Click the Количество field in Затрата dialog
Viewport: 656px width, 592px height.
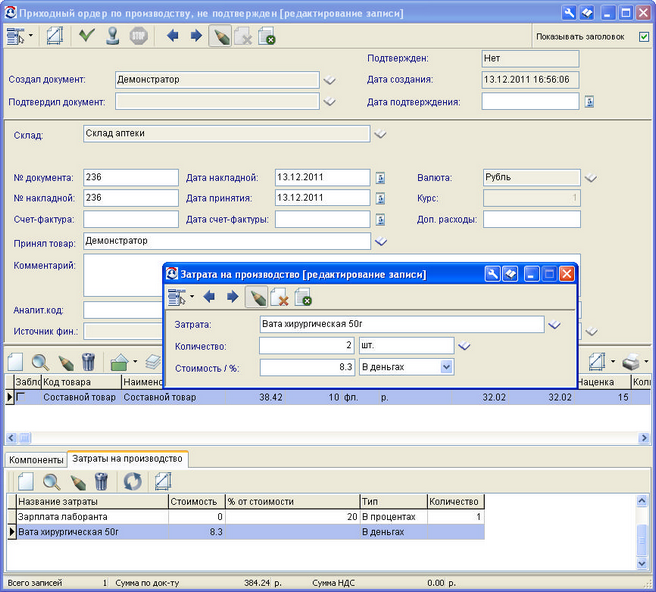tap(307, 346)
